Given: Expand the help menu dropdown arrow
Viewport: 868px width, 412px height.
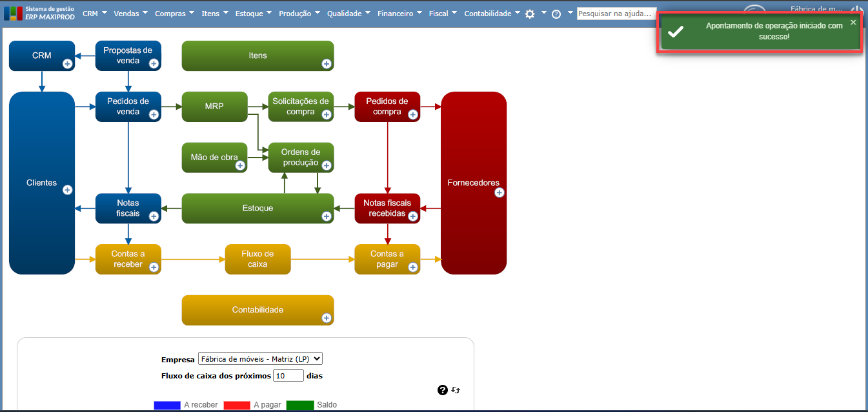Looking at the screenshot, I should coord(570,12).
